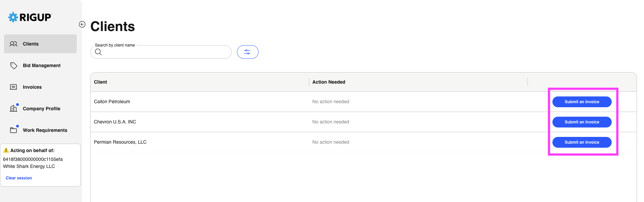Open the Clients menu item
This screenshot has width=644, height=202.
(40, 44)
